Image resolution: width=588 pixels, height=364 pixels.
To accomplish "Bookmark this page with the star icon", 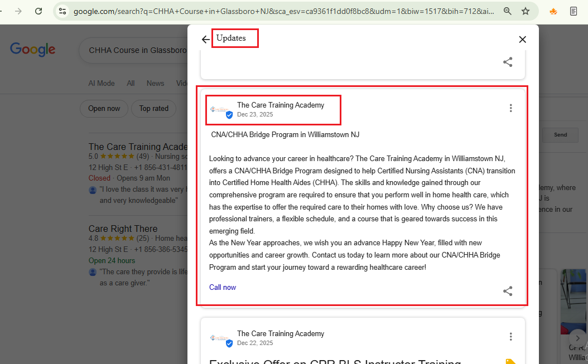I will [x=525, y=11].
